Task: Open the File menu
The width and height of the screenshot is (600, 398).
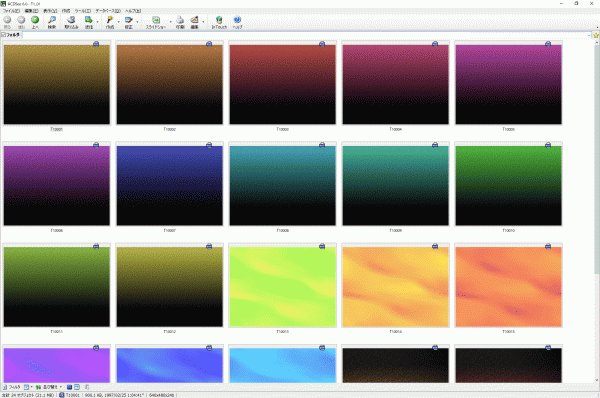Action: (11, 11)
